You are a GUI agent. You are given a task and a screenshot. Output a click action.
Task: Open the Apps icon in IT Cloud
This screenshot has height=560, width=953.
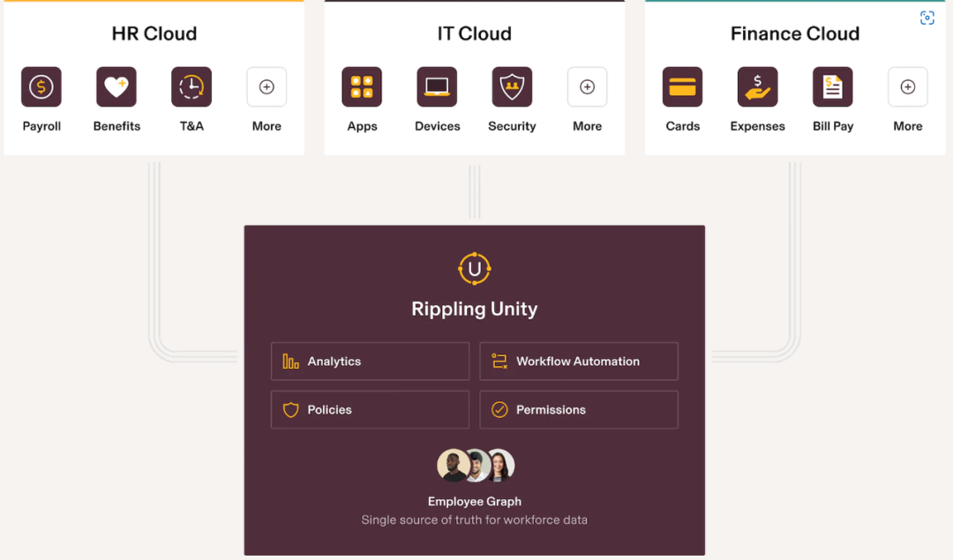tap(362, 86)
